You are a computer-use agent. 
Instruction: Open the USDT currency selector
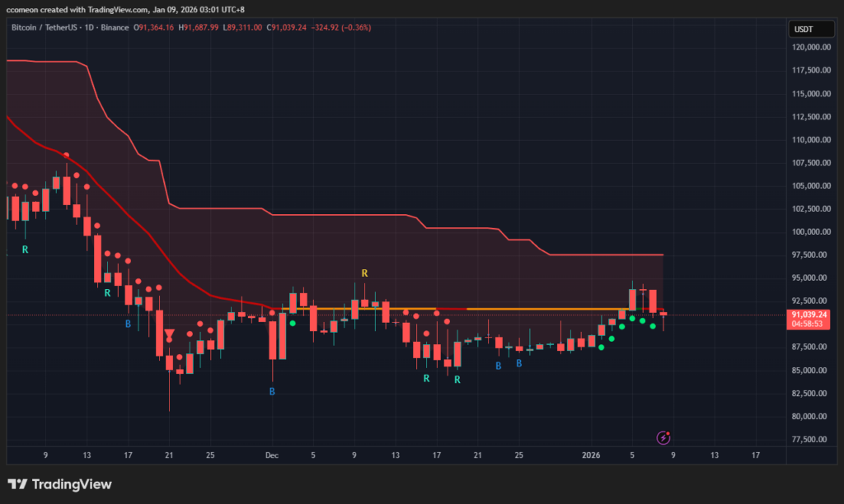(x=803, y=29)
